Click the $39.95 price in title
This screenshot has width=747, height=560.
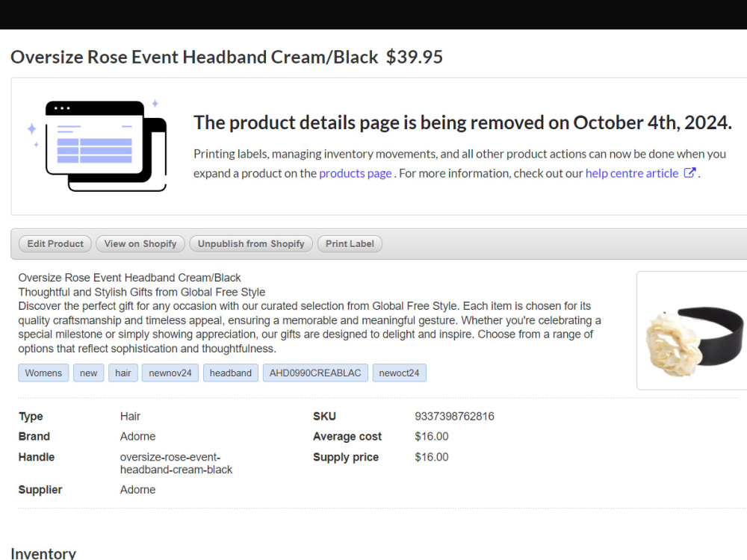point(415,57)
